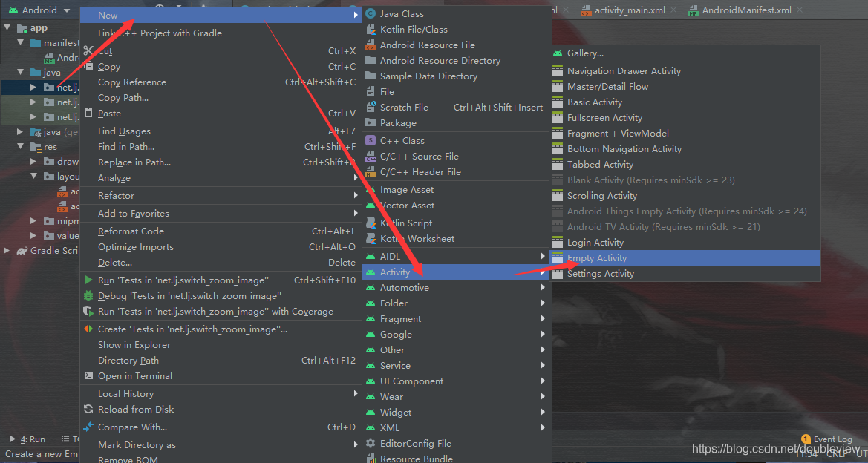Select Empty Activity template
The width and height of the screenshot is (868, 463).
[685, 257]
